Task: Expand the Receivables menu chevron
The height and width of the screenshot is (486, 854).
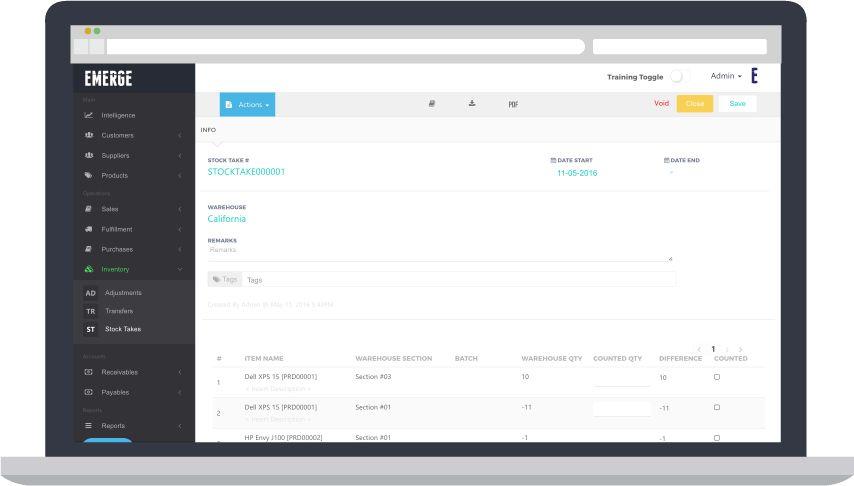Action: coord(180,372)
